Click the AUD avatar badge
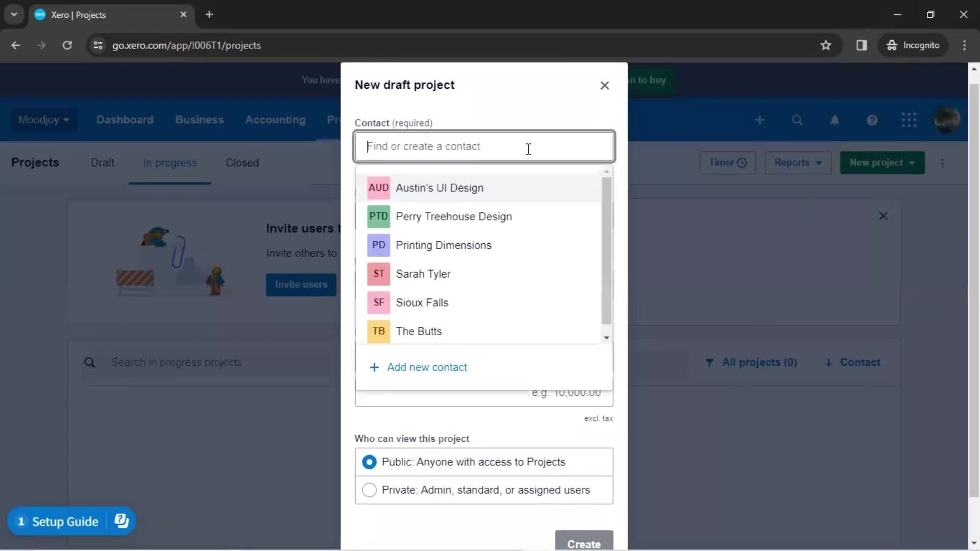The image size is (980, 551). point(378,188)
